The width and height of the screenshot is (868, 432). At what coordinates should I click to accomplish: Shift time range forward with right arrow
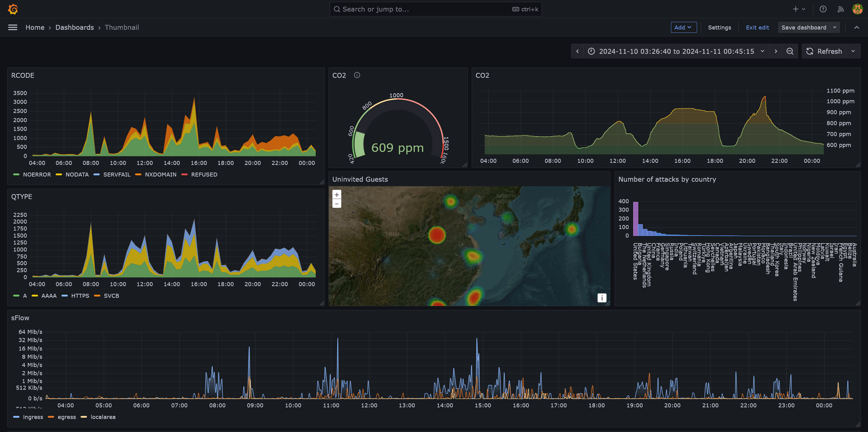coord(776,51)
